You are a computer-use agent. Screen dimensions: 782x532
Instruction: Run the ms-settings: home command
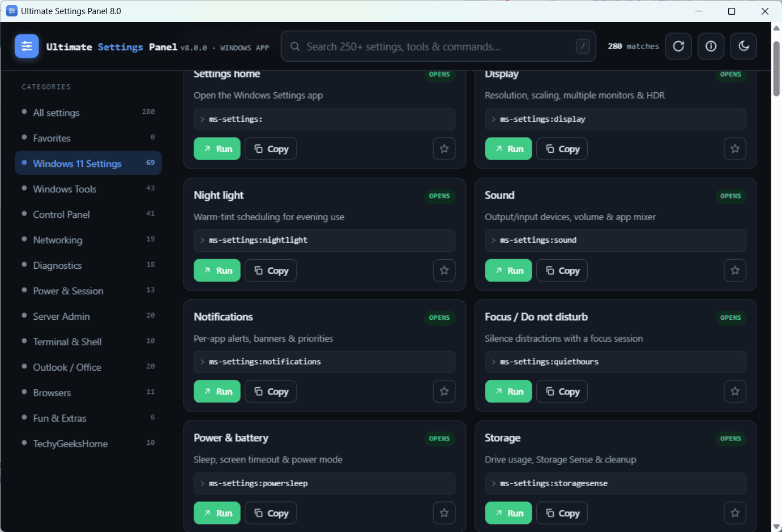(x=217, y=149)
